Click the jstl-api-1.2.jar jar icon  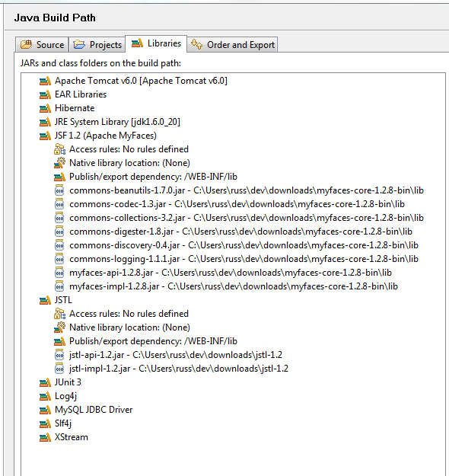[x=59, y=355]
